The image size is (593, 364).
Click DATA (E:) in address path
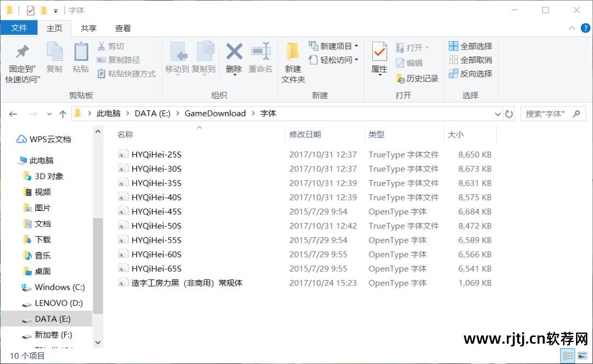[x=153, y=114]
